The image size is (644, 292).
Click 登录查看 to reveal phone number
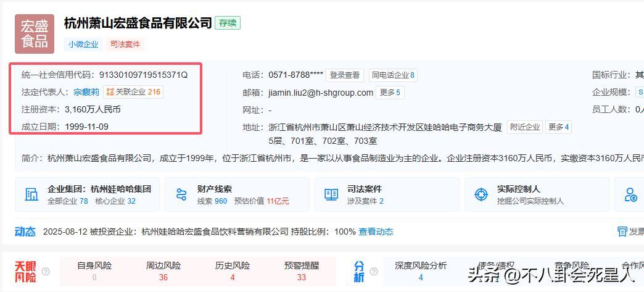point(344,75)
